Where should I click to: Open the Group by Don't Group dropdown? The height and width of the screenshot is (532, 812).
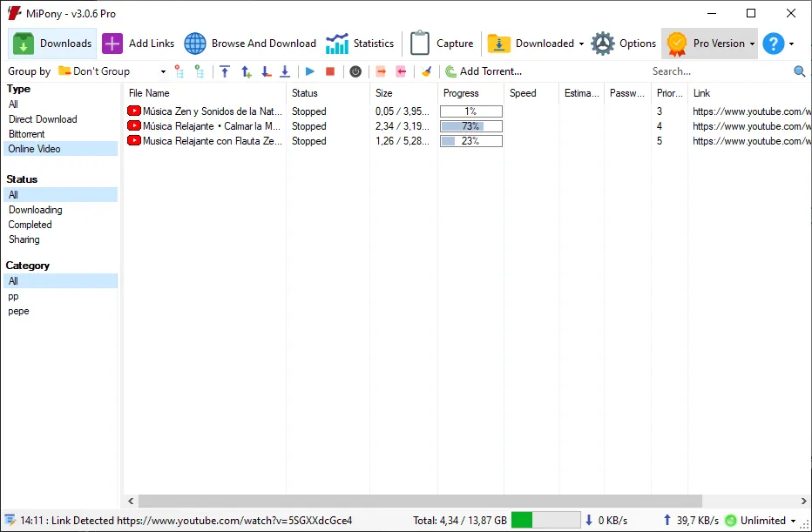coord(112,71)
